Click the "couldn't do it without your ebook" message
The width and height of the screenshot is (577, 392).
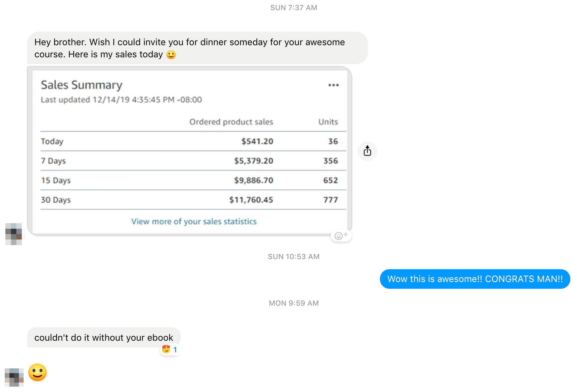coord(104,337)
